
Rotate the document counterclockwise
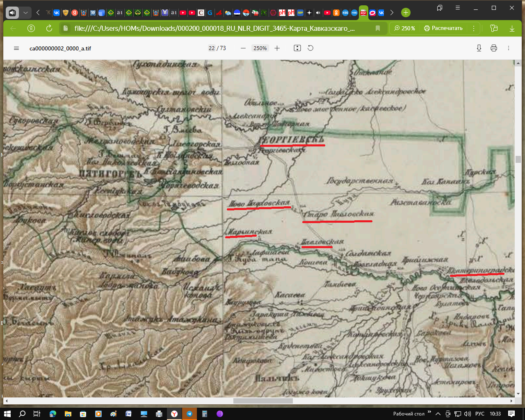tap(310, 48)
